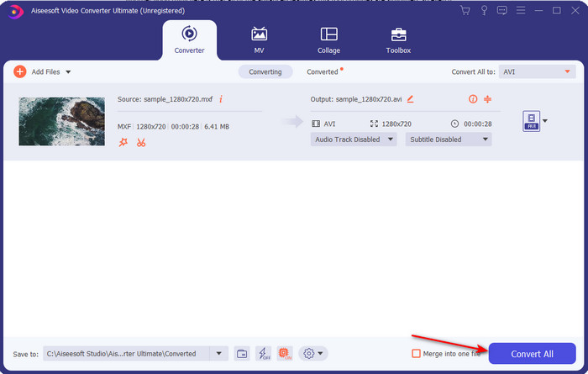Click the Convert All button
The width and height of the screenshot is (588, 374).
[x=532, y=353]
